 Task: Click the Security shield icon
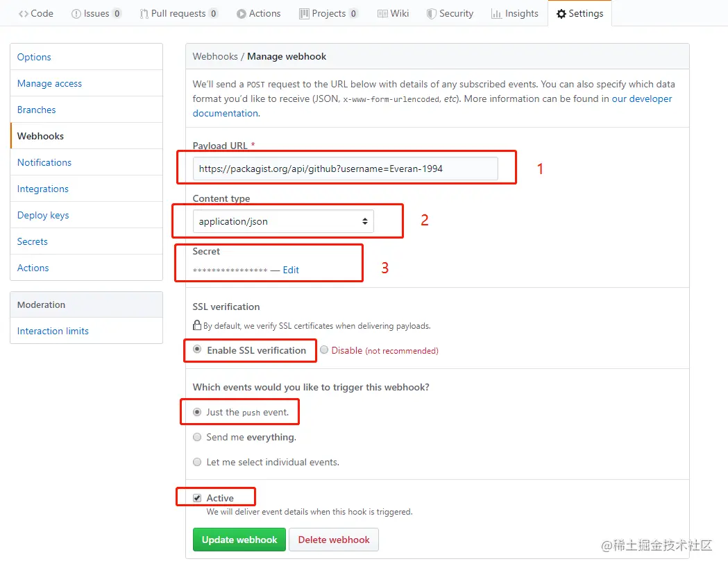[432, 14]
